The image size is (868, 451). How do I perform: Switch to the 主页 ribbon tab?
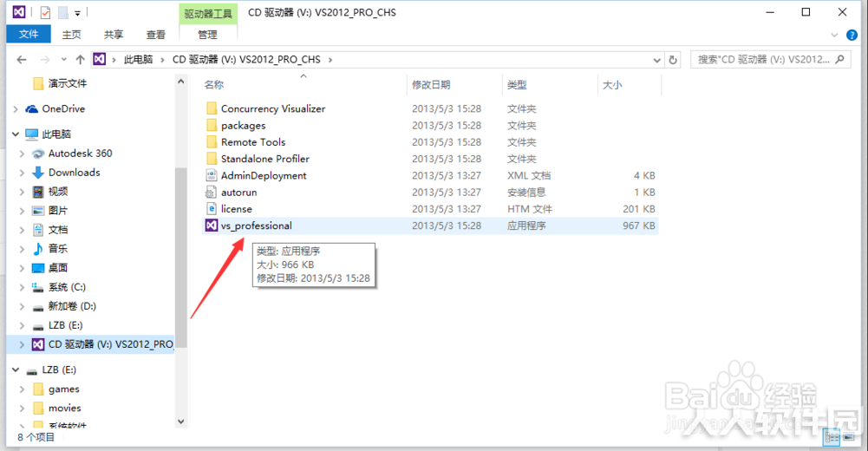tap(71, 35)
